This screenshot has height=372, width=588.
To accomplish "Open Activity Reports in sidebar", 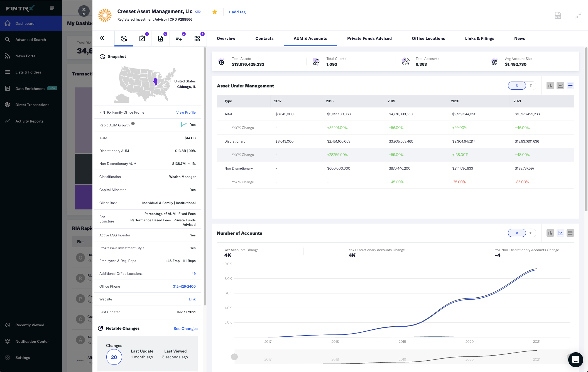I will (x=31, y=121).
